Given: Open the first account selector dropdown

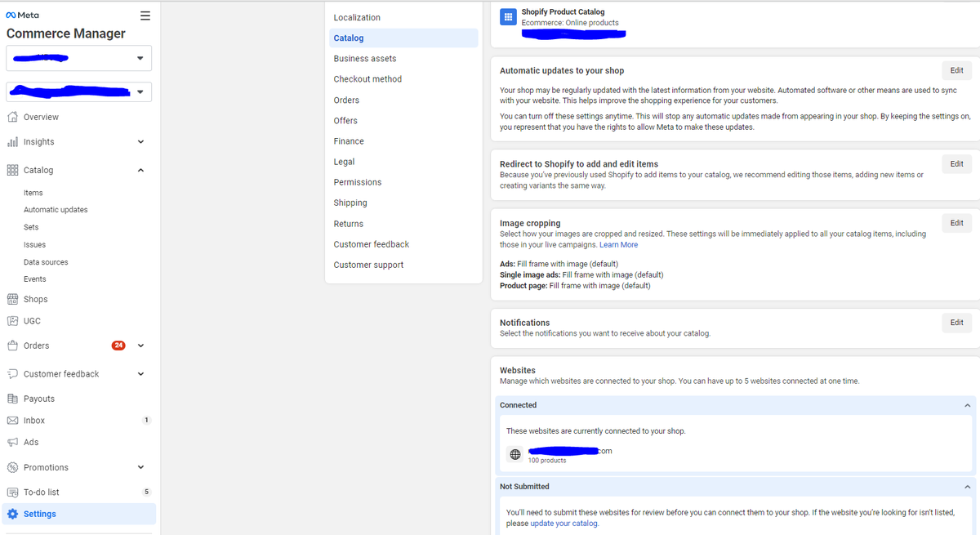Looking at the screenshot, I should click(78, 58).
